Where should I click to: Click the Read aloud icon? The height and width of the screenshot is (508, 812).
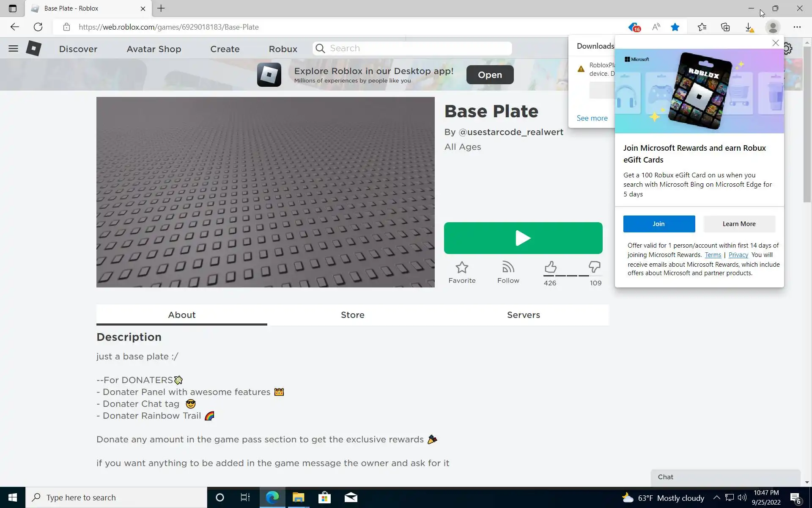(656, 27)
